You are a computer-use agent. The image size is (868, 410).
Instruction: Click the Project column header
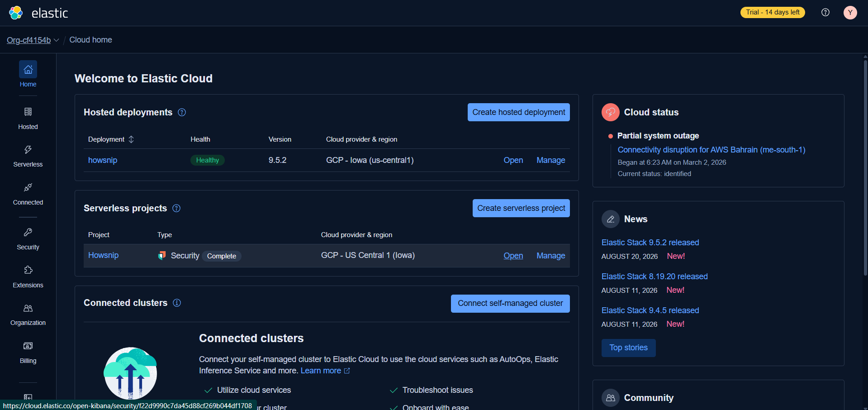[99, 235]
